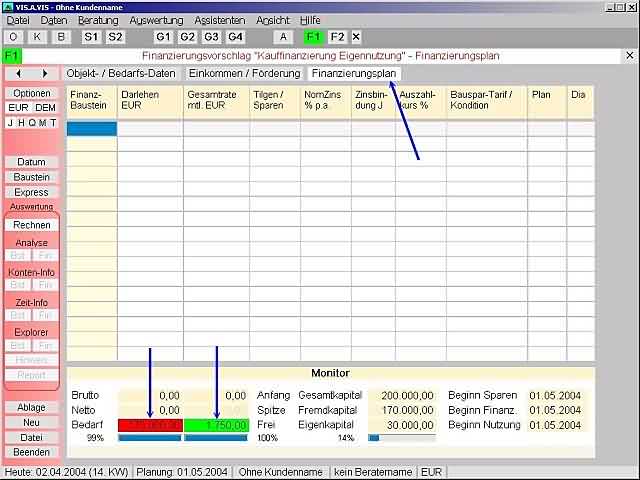Open the G2 toolbar button
This screenshot has height=480, width=640.
(187, 37)
